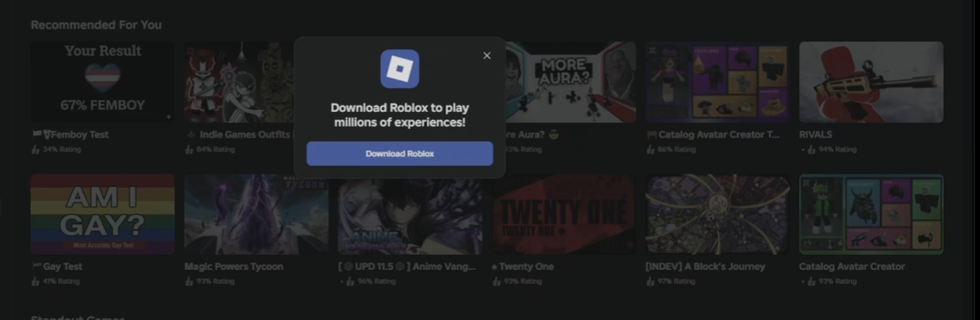980x320 pixels.
Task: Click the thumbs-up icon under A Block's Journey
Action: (650, 281)
